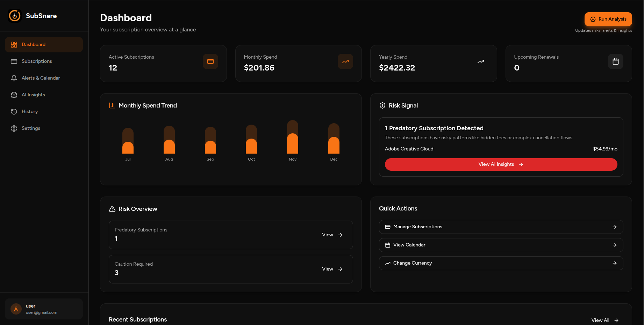The image size is (644, 325).
Task: Navigate to AI Insights
Action: coord(44,95)
